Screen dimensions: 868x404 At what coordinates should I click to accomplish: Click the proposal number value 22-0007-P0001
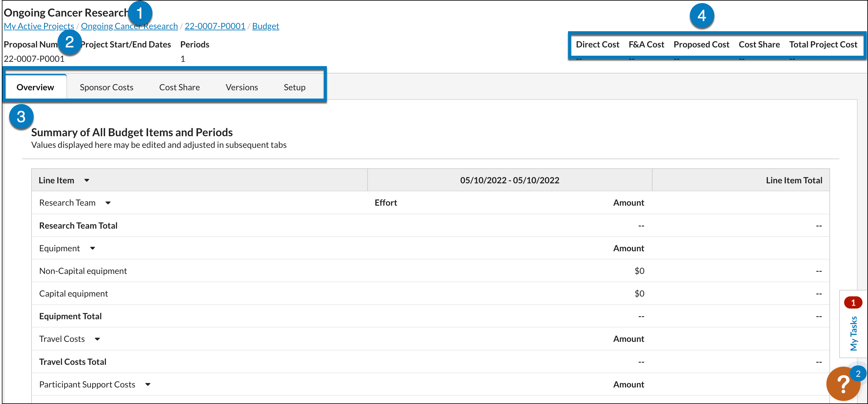(x=34, y=59)
